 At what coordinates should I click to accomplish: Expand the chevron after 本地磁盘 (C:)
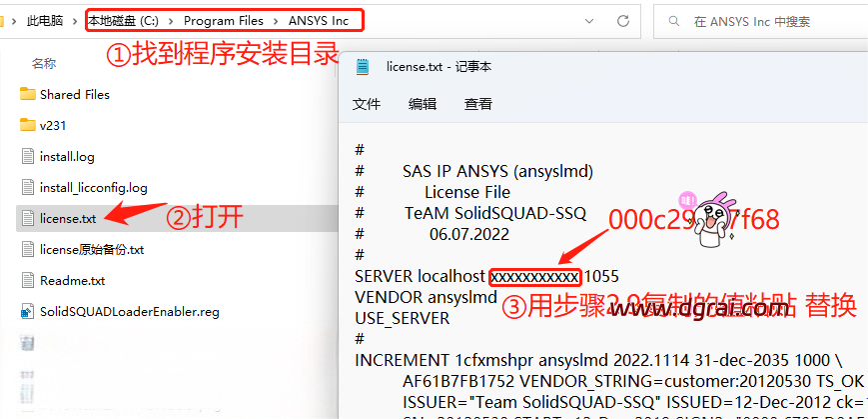point(171,19)
